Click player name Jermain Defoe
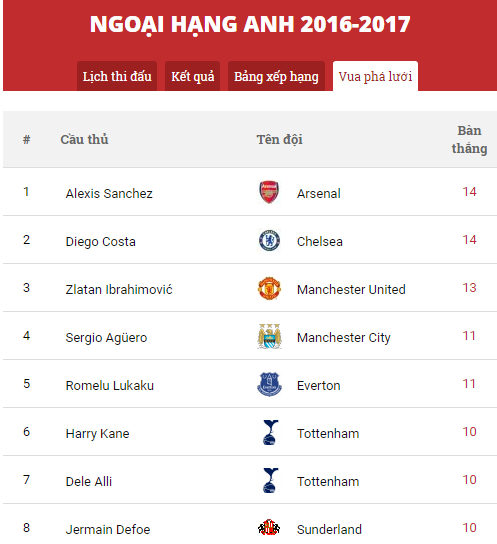Viewport: 497px width, 544px height. pyautogui.click(x=108, y=529)
